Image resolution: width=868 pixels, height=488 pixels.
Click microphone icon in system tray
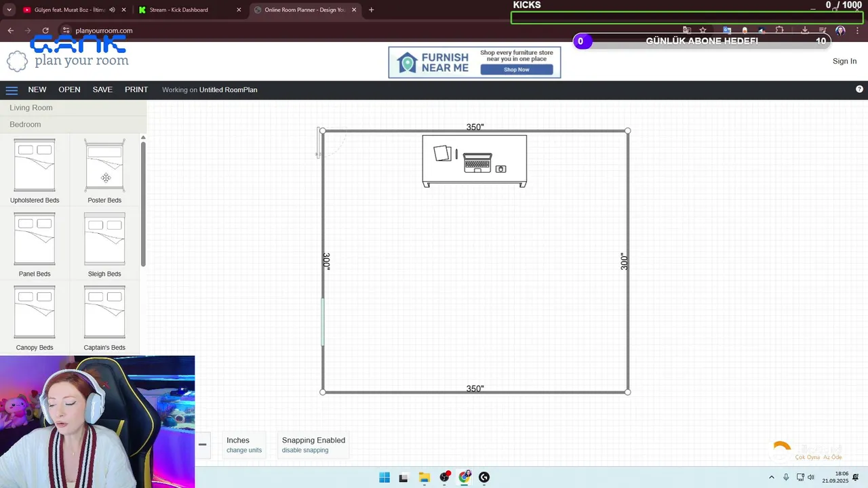click(x=786, y=478)
